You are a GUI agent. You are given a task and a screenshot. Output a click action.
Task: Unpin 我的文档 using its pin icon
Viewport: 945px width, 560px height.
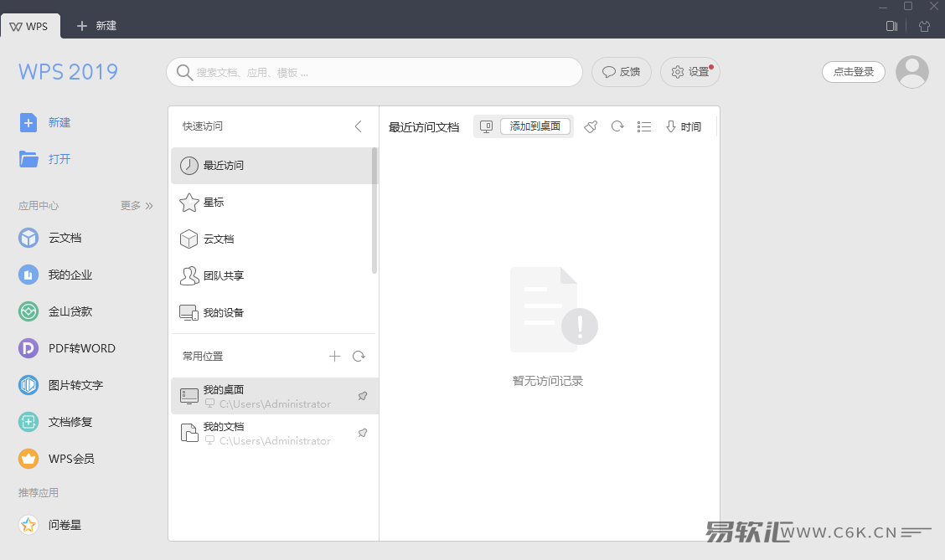363,433
